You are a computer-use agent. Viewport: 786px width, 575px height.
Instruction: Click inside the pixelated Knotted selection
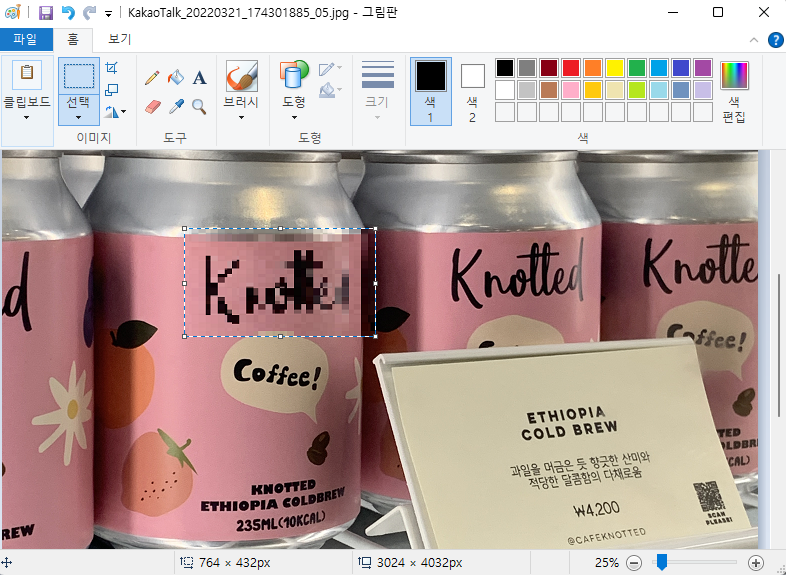(280, 283)
